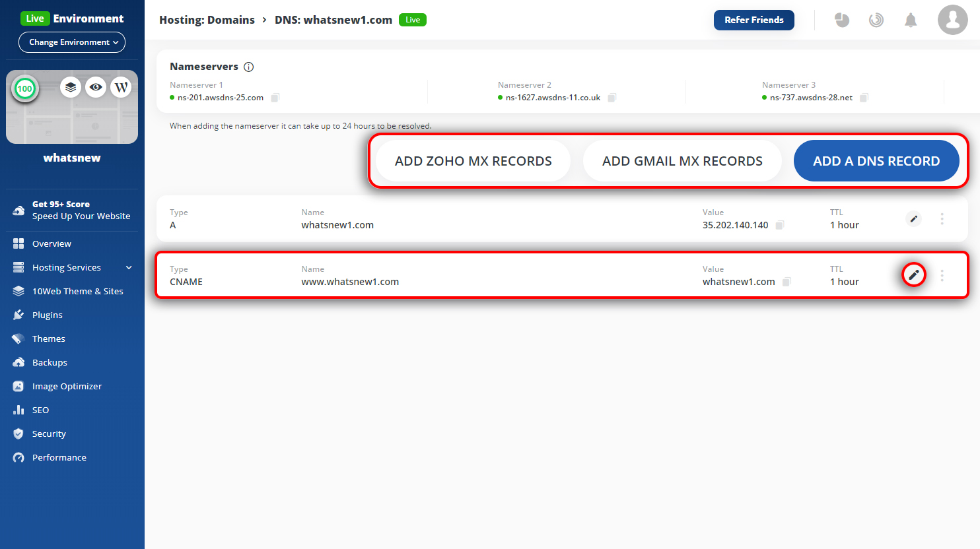Open the WordPress admin icon on thumbnail

coord(121,87)
